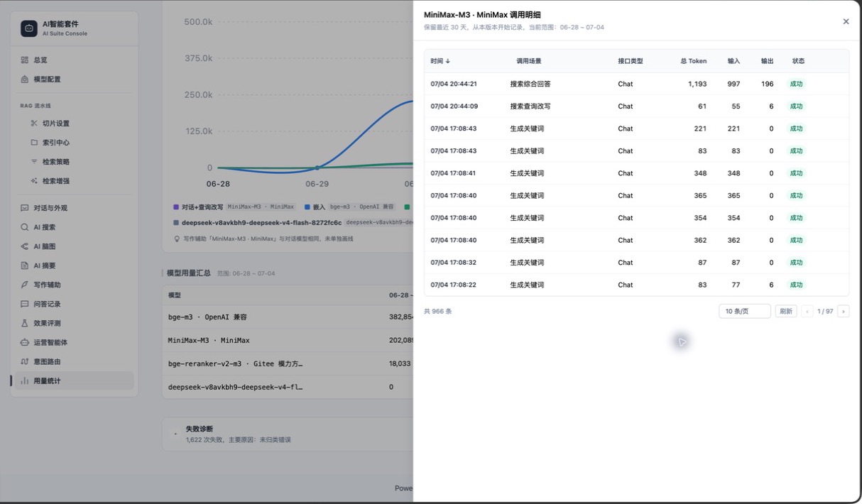862x504 pixels.
Task: Open 效果评测 flask icon
Action: pos(25,323)
